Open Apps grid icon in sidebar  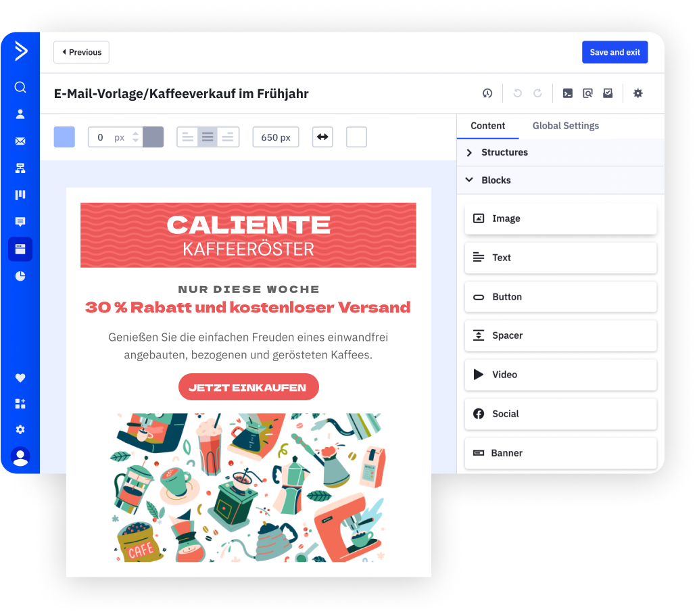(20, 404)
